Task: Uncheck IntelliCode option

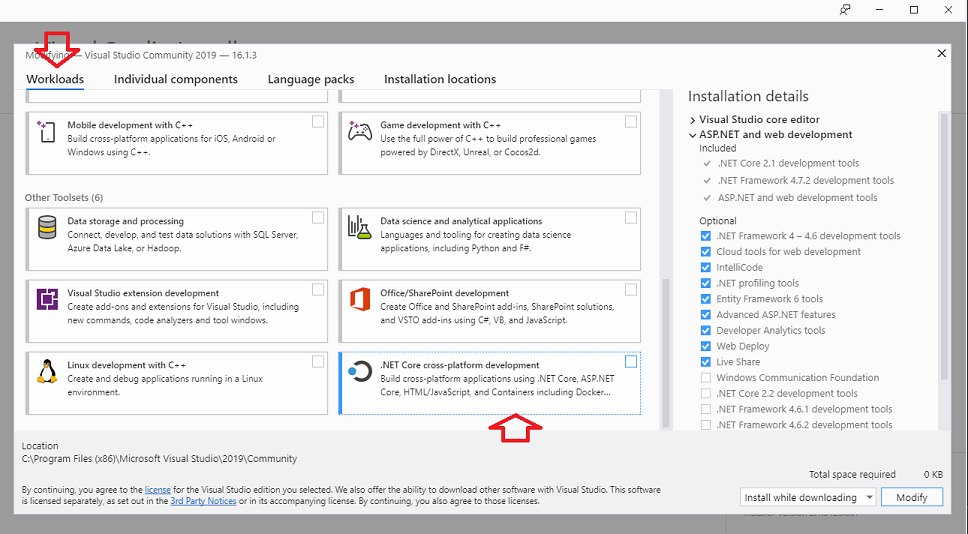Action: pos(706,267)
